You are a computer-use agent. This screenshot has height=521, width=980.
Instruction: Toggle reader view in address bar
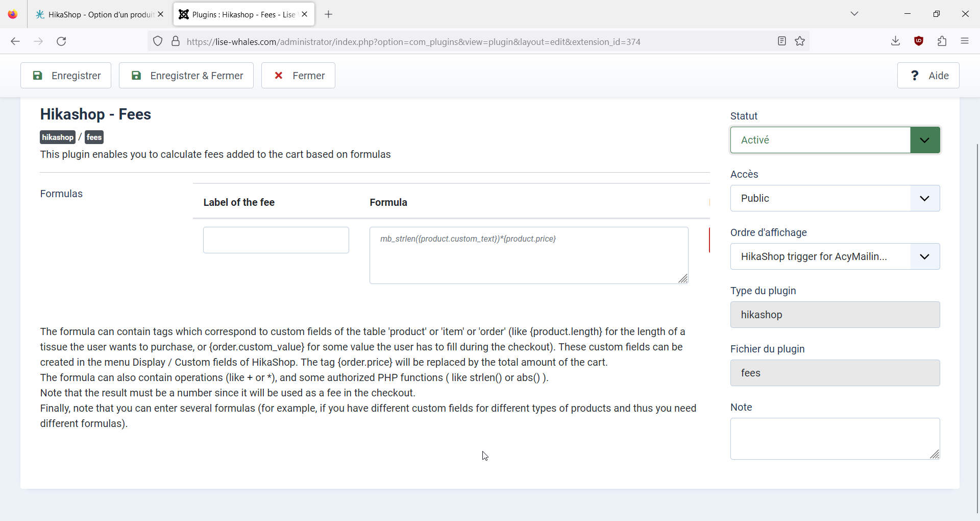point(782,41)
